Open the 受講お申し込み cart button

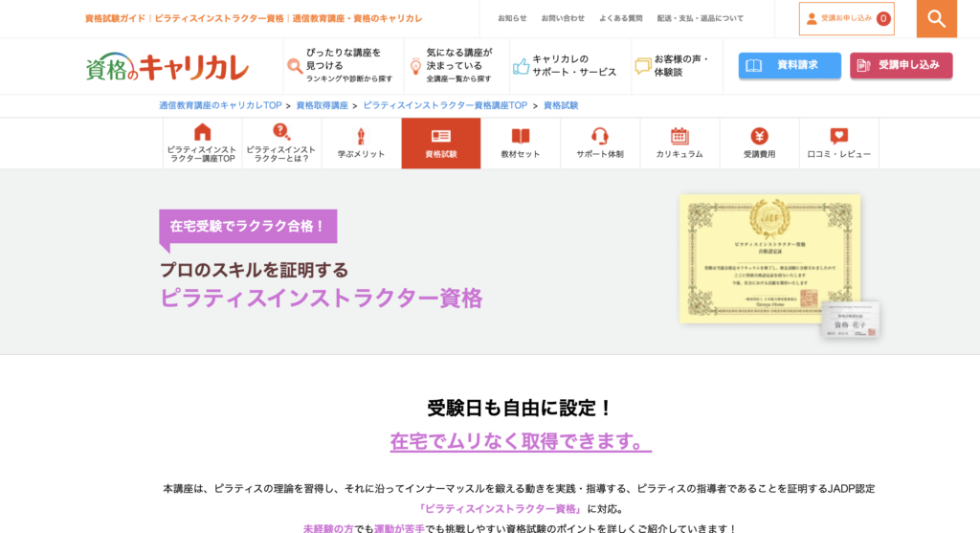(x=846, y=18)
